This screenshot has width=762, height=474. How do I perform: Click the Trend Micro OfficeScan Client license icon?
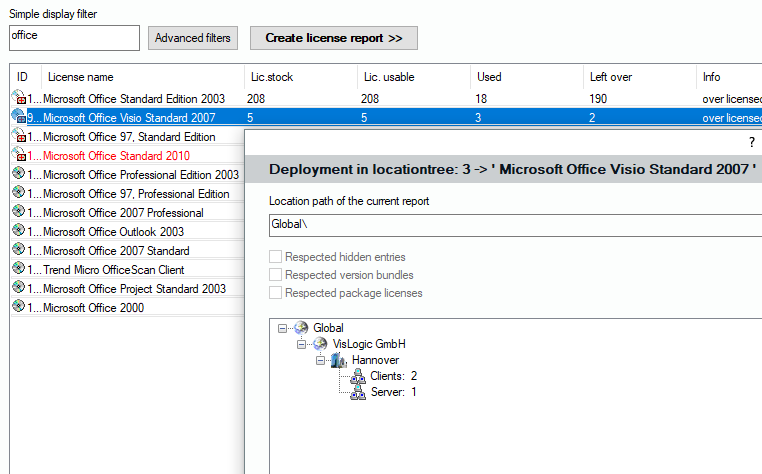(x=18, y=270)
